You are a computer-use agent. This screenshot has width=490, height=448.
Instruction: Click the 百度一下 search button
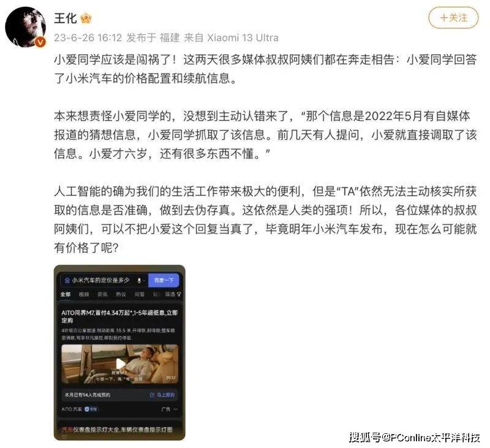pos(164,280)
